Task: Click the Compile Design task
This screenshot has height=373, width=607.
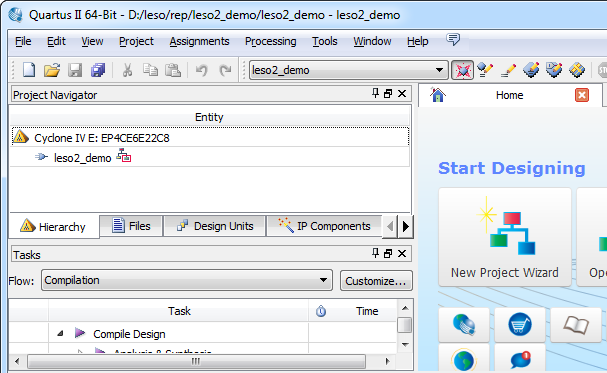Action: coord(129,334)
